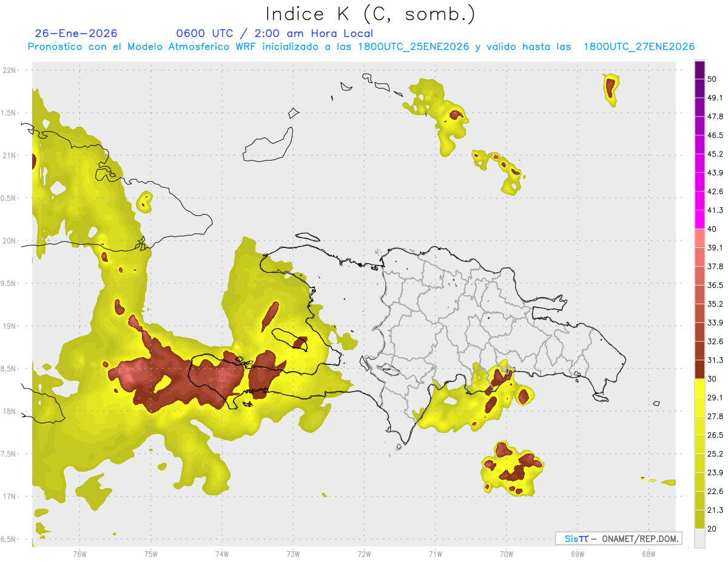Click the colorbar value "37.8"
This screenshot has width=728, height=562.
click(715, 266)
